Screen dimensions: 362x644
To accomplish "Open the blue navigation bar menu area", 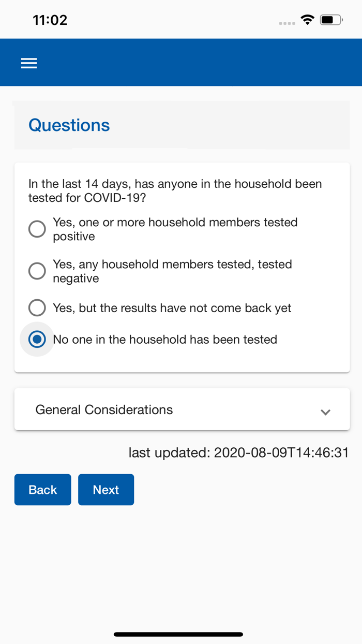I will (181, 63).
